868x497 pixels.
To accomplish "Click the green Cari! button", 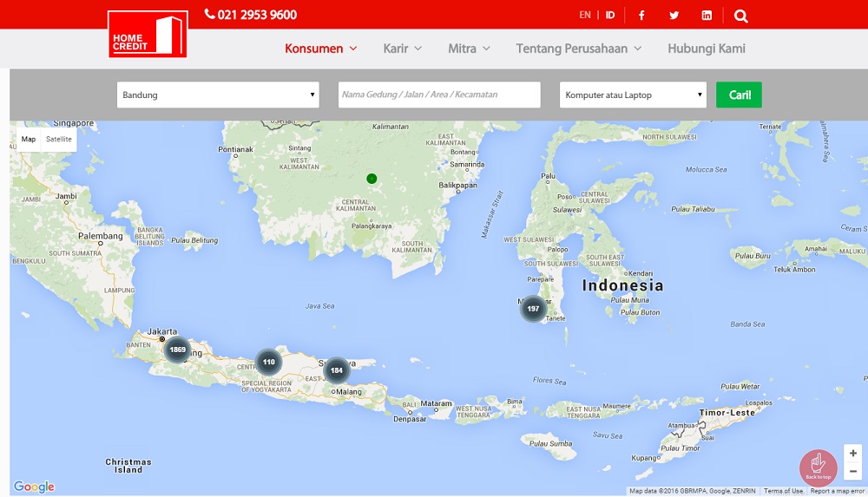I will click(739, 95).
